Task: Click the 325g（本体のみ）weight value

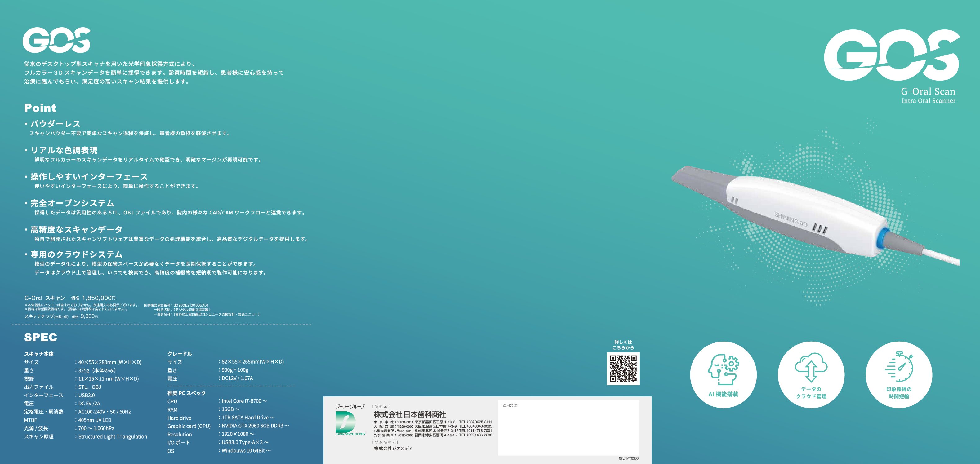Action: (x=97, y=370)
